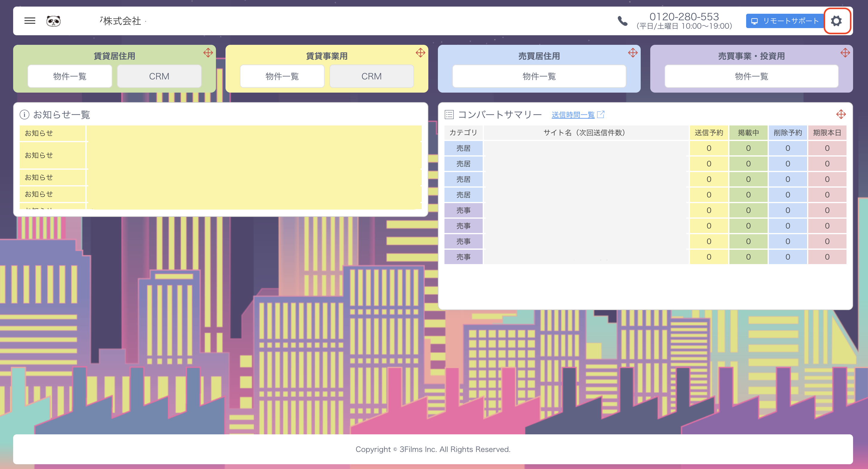This screenshot has height=469, width=868.
Task: Click the リモートサポート button
Action: tap(785, 21)
